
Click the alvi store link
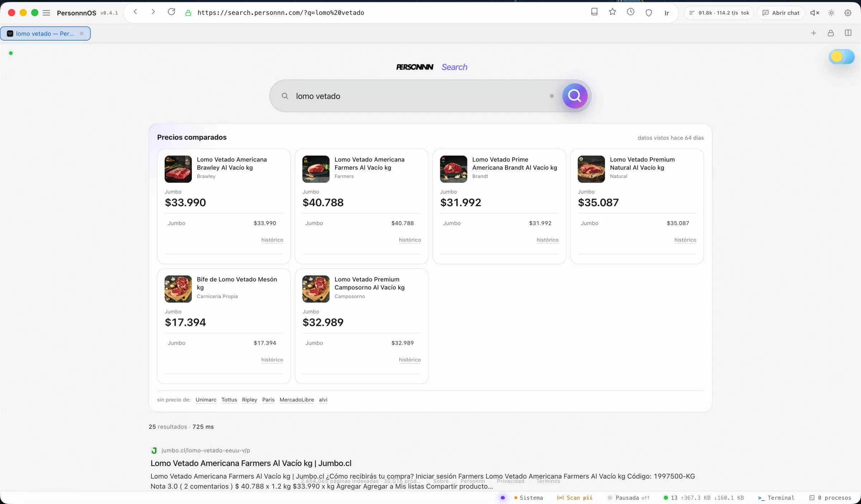click(x=323, y=400)
